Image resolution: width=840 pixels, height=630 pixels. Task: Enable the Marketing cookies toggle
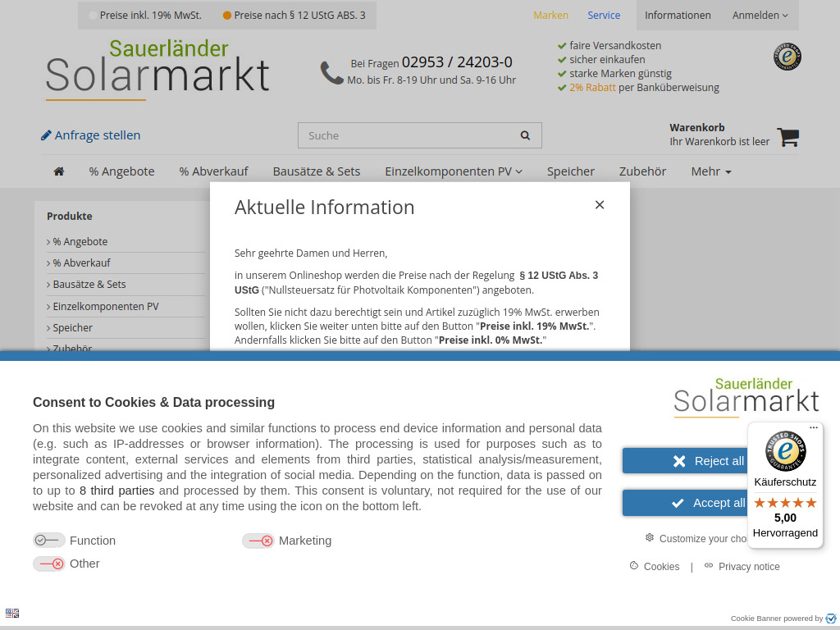pos(258,541)
